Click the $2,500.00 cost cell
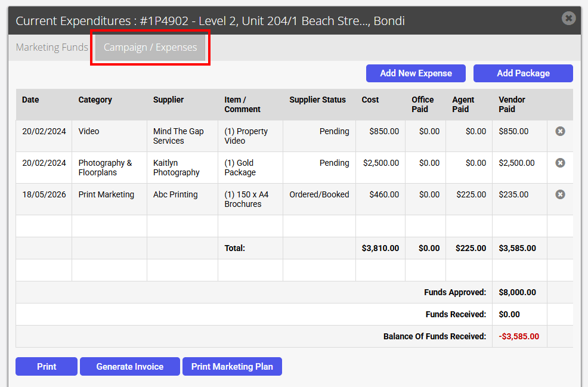The image size is (588, 387). pyautogui.click(x=380, y=163)
